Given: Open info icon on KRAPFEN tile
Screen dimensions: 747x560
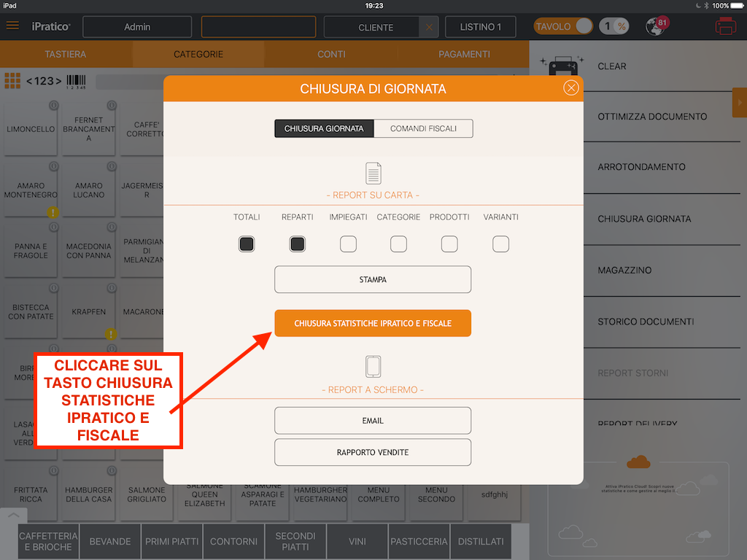Looking at the screenshot, I should click(112, 288).
